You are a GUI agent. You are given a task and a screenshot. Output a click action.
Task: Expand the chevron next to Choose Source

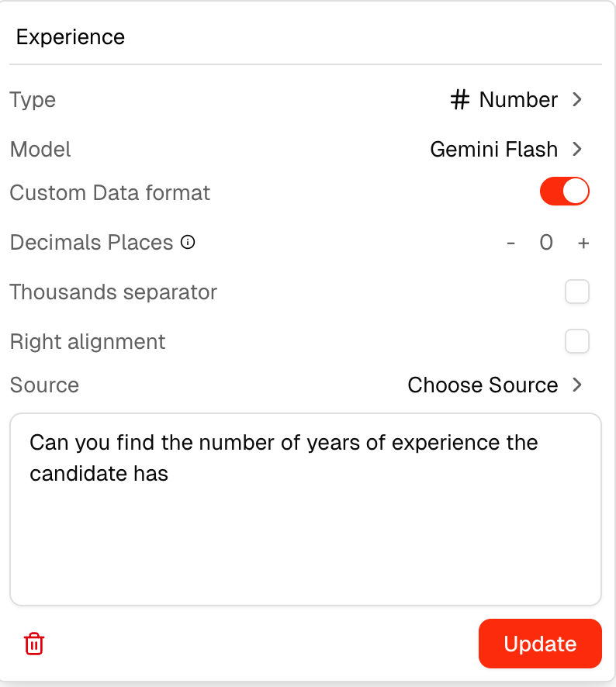coord(576,385)
